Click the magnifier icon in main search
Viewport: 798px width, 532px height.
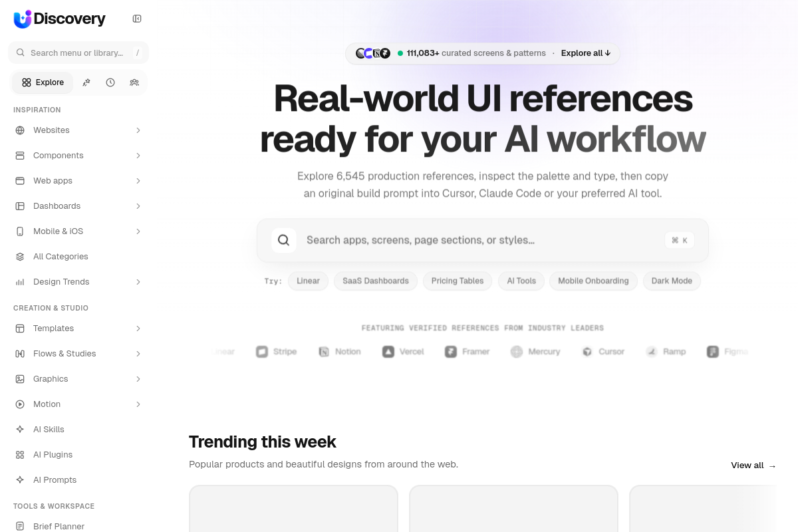pyautogui.click(x=284, y=240)
